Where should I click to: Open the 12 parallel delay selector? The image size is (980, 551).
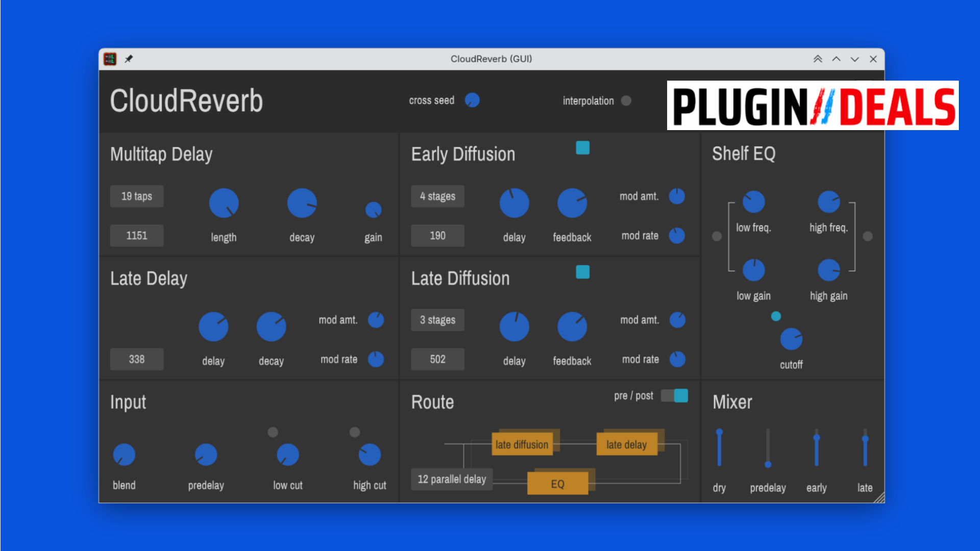click(x=452, y=479)
